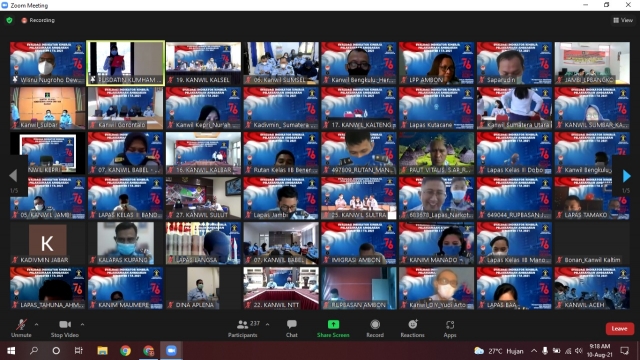Viewport: 640px width, 360px height.
Task: Go to next gallery page arrow
Action: point(627,176)
